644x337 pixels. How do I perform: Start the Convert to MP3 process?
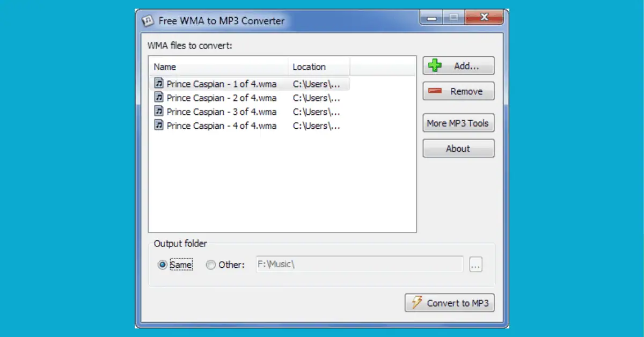coord(449,303)
